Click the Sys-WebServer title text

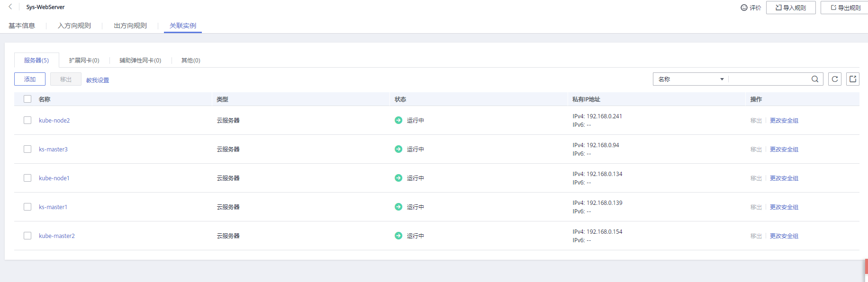[45, 7]
